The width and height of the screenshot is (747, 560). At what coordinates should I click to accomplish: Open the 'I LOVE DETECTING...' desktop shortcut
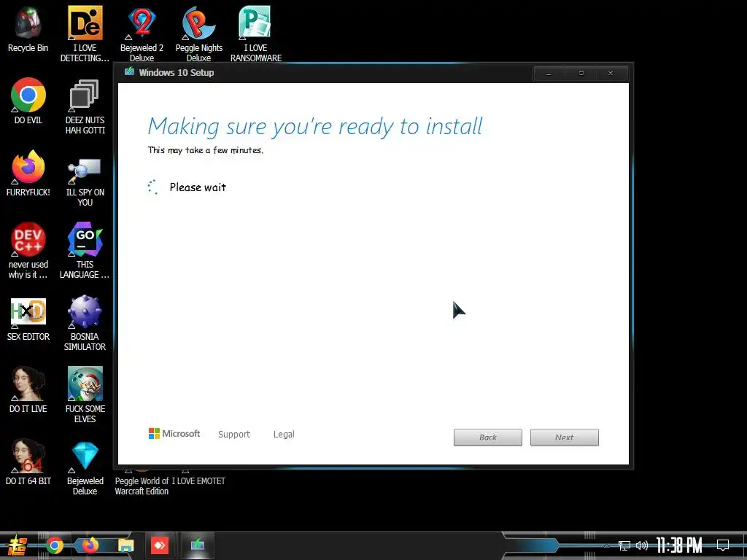click(85, 34)
